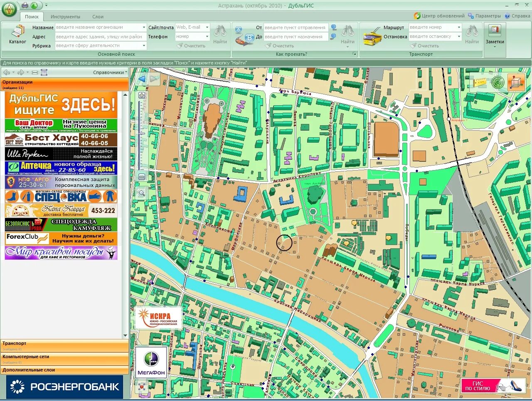Click Найти binoculars in Основной поиск group
Image resolution: width=532 pixels, height=401 pixels.
tap(220, 34)
